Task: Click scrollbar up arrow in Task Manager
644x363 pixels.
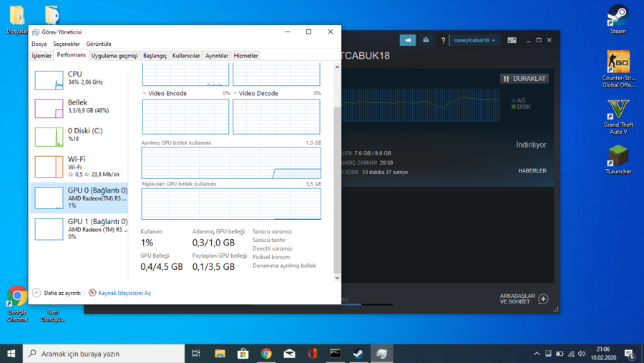Action: [337, 67]
